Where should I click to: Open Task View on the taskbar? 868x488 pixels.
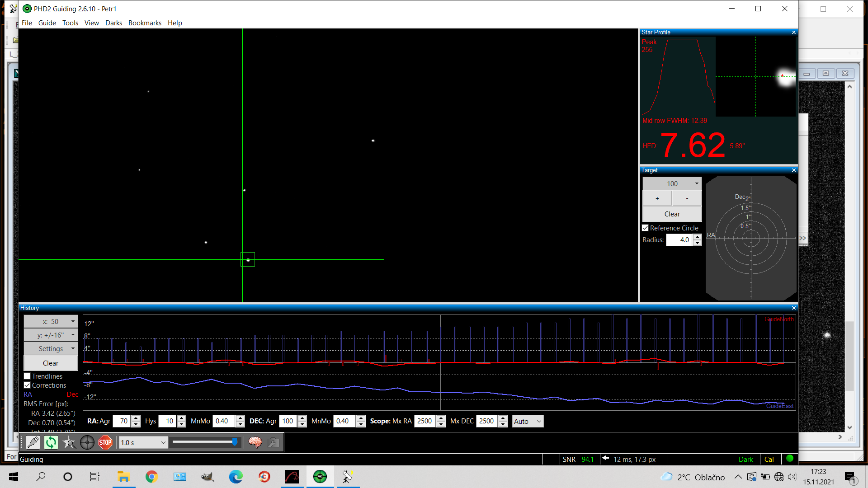pos(95,477)
